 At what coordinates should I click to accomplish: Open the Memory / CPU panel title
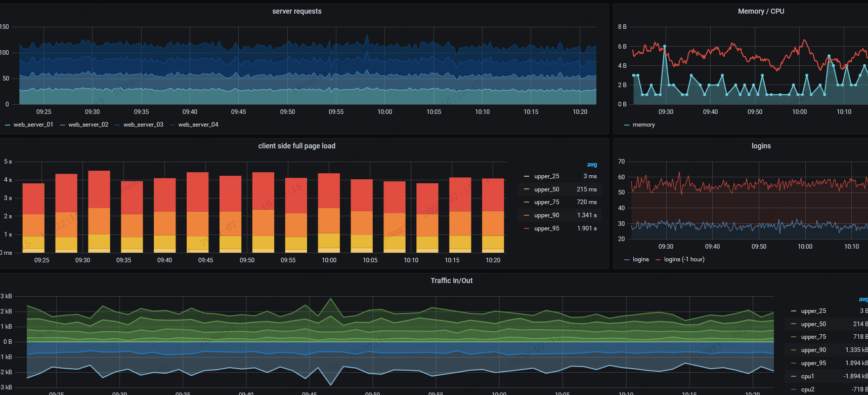(761, 11)
